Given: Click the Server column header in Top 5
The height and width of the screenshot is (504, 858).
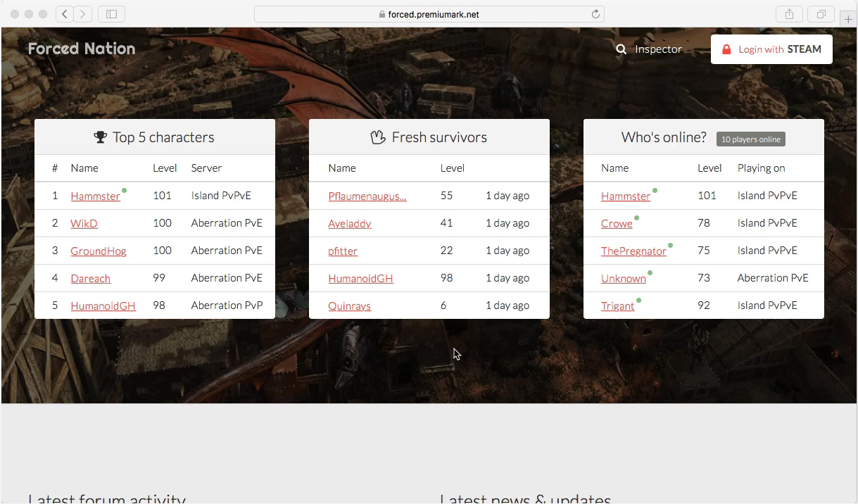Looking at the screenshot, I should 206,168.
